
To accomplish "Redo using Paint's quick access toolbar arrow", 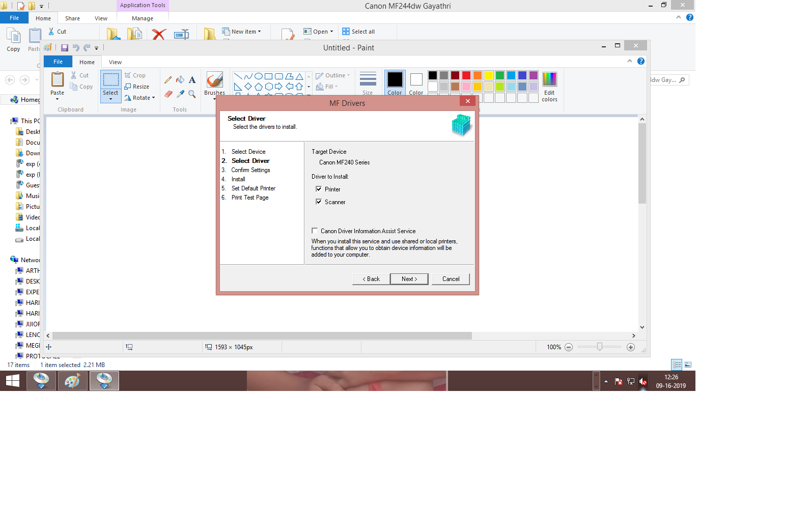I will [x=87, y=48].
